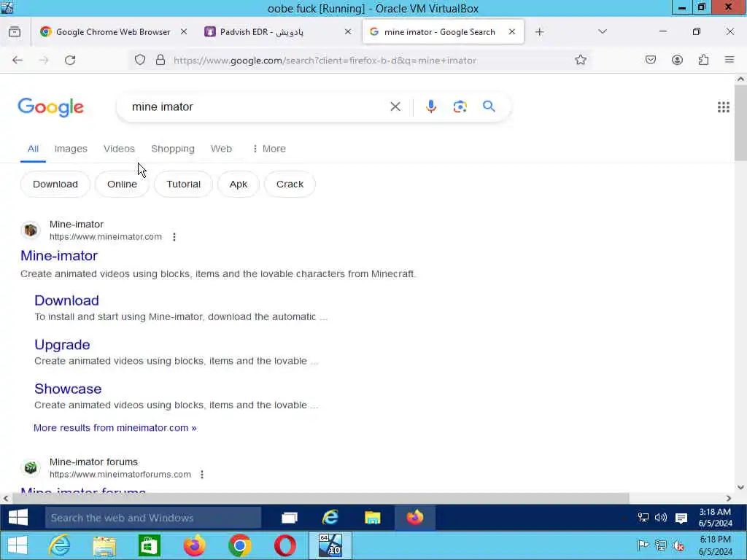747x560 pixels.
Task: Expand the More search filters menu
Action: (268, 149)
